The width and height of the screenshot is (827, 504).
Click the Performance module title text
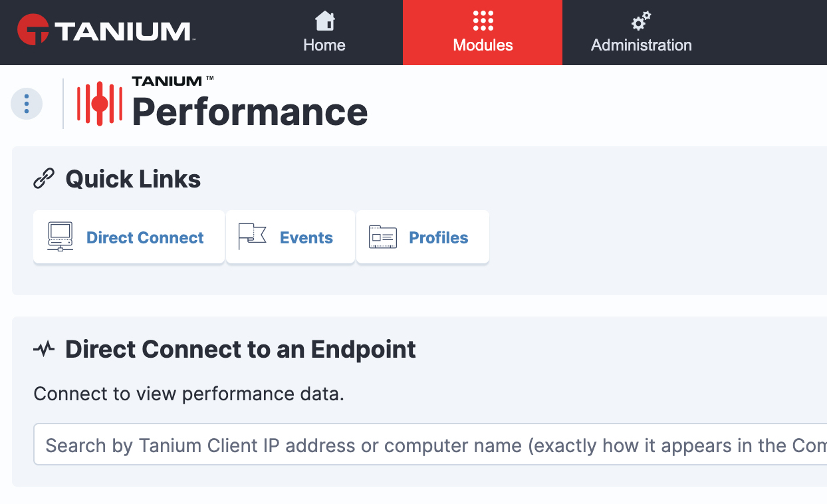coord(250,110)
